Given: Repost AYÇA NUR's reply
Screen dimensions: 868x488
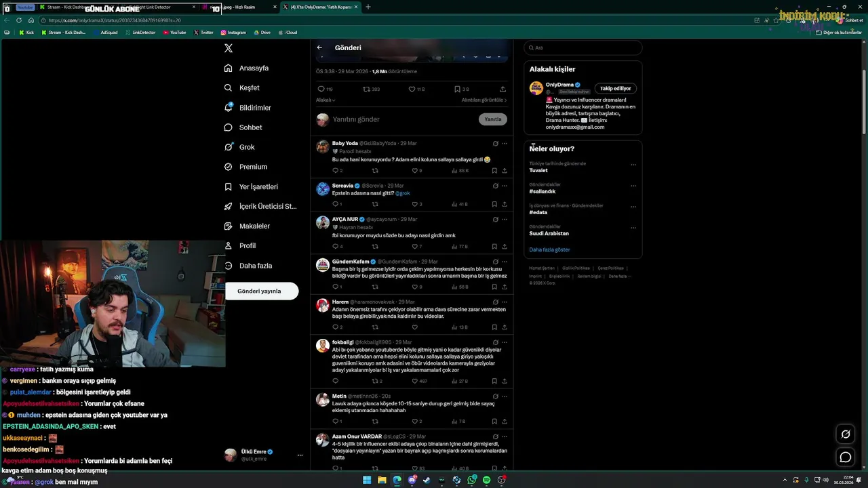Looking at the screenshot, I should 375,247.
